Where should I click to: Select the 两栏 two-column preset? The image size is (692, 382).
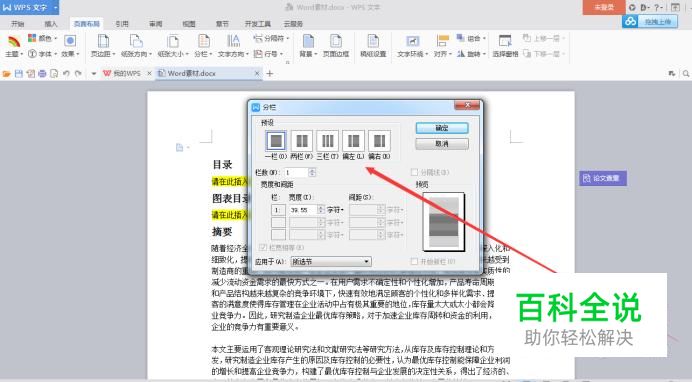point(301,141)
